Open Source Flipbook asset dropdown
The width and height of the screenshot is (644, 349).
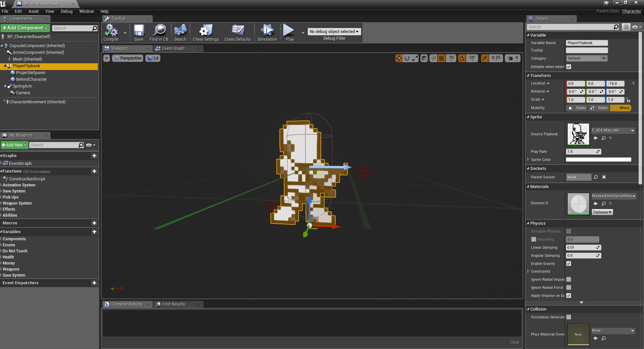click(x=613, y=130)
